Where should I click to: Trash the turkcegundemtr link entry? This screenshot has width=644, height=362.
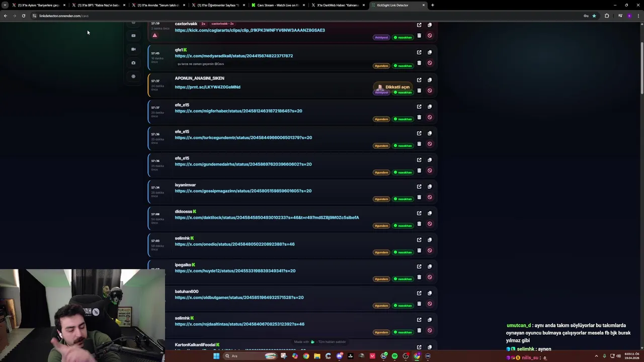419,144
